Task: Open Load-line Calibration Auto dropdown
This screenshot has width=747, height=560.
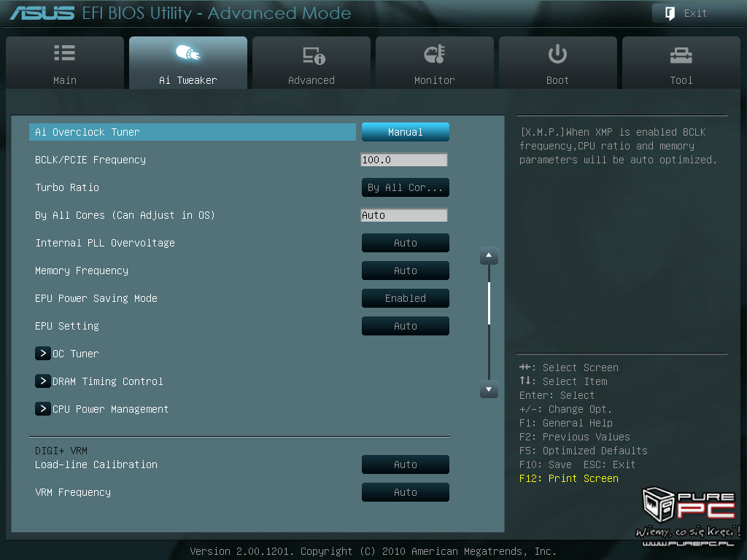Action: click(x=406, y=464)
